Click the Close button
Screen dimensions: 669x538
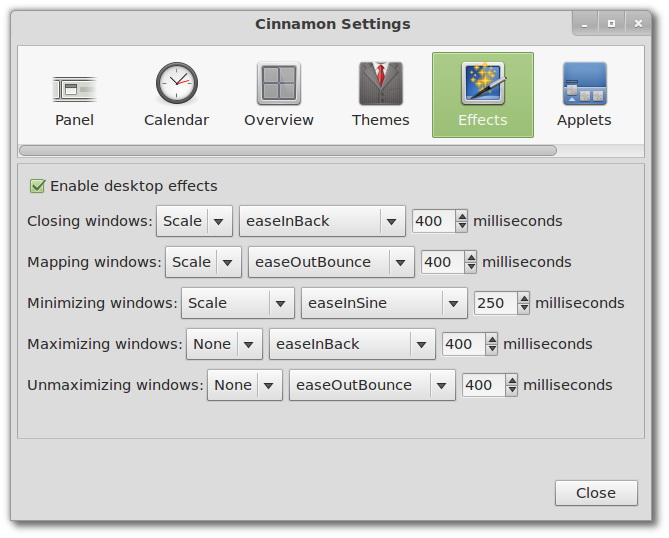(596, 492)
